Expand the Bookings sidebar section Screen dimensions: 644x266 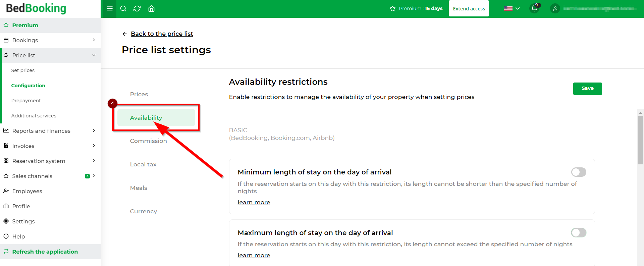click(50, 40)
